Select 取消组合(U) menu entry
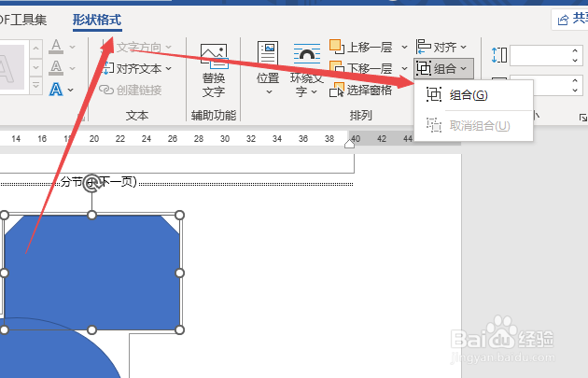This screenshot has height=378, width=588. (x=473, y=126)
